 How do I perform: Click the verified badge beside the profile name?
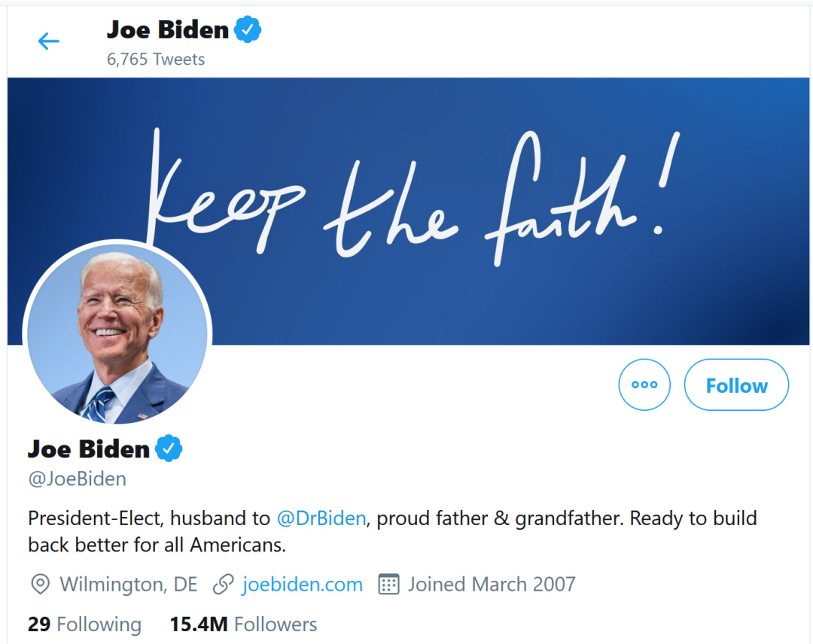pyautogui.click(x=169, y=449)
